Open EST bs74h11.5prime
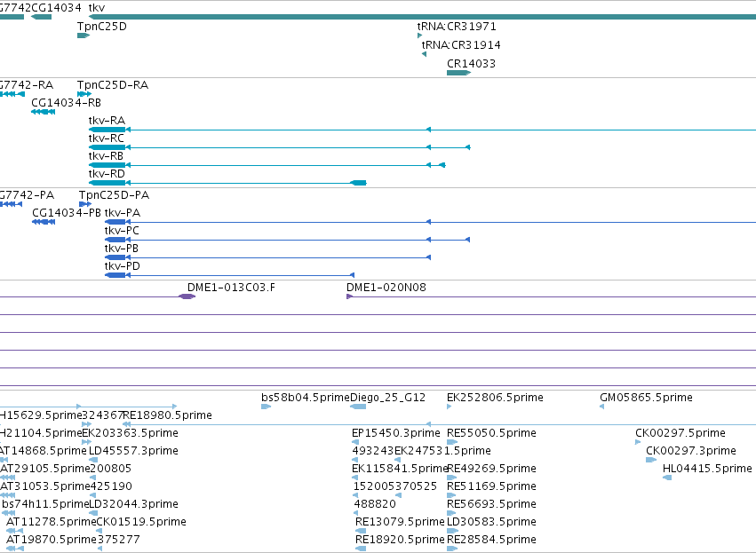 click(46, 504)
